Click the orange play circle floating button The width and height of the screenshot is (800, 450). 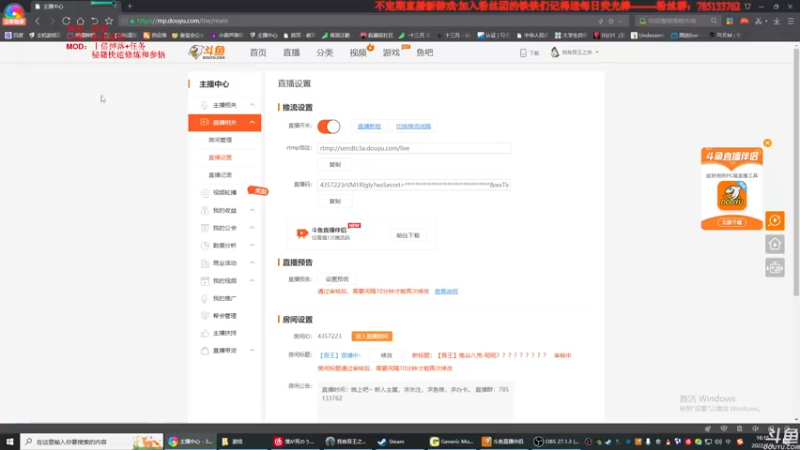coord(774,220)
